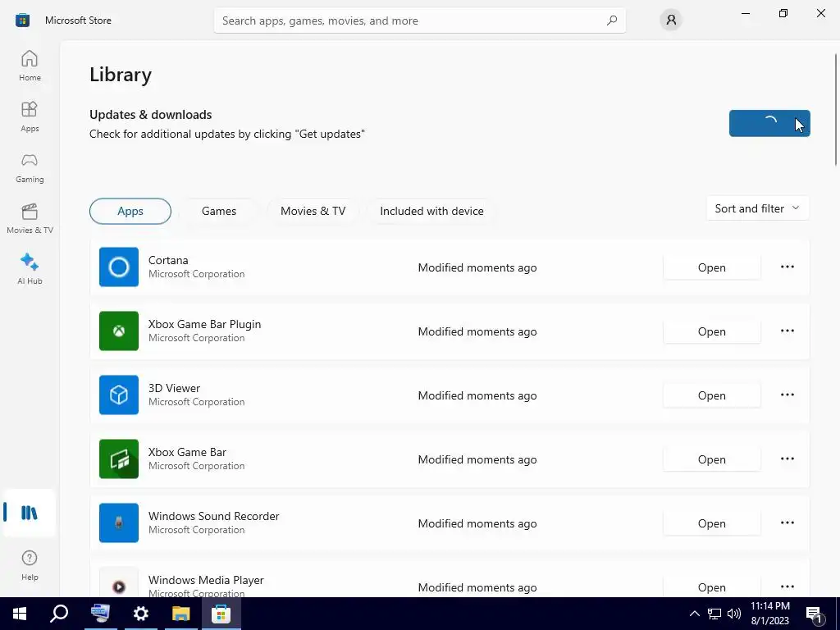Image resolution: width=840 pixels, height=630 pixels.
Task: Open File Explorer from taskbar
Action: (181, 614)
